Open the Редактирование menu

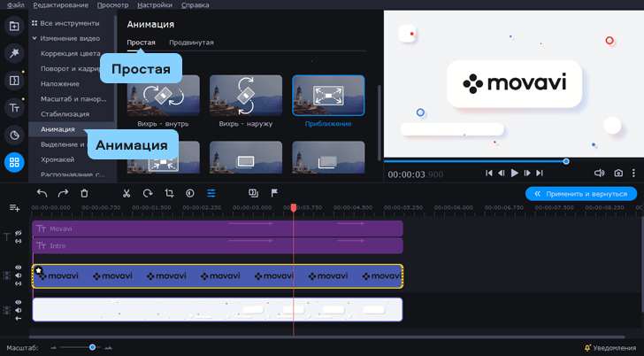coord(61,5)
